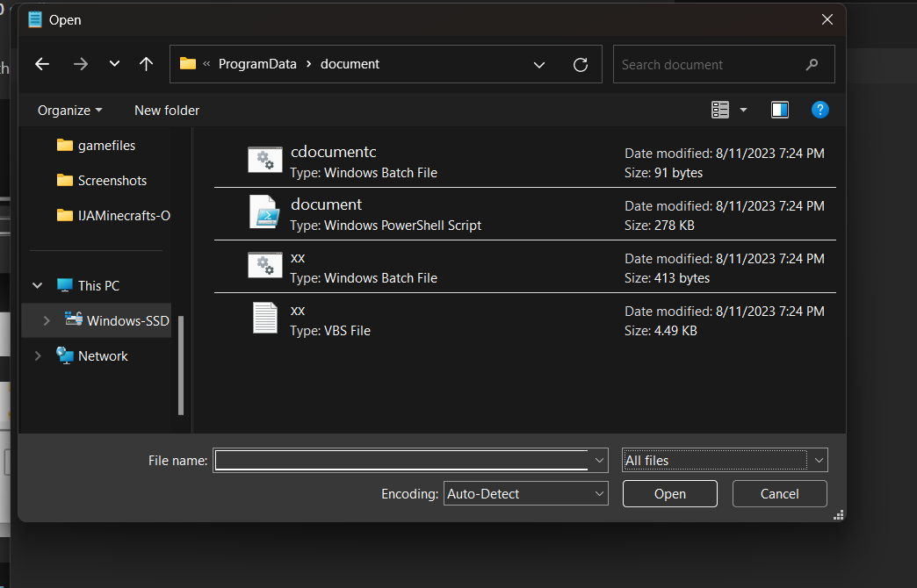Toggle the preview pane
Screen dimensions: 917x588
780,110
